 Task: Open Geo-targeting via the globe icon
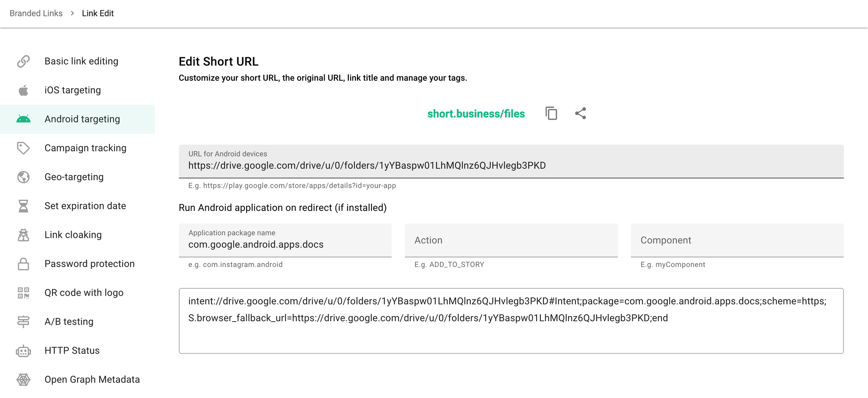pyautogui.click(x=23, y=177)
